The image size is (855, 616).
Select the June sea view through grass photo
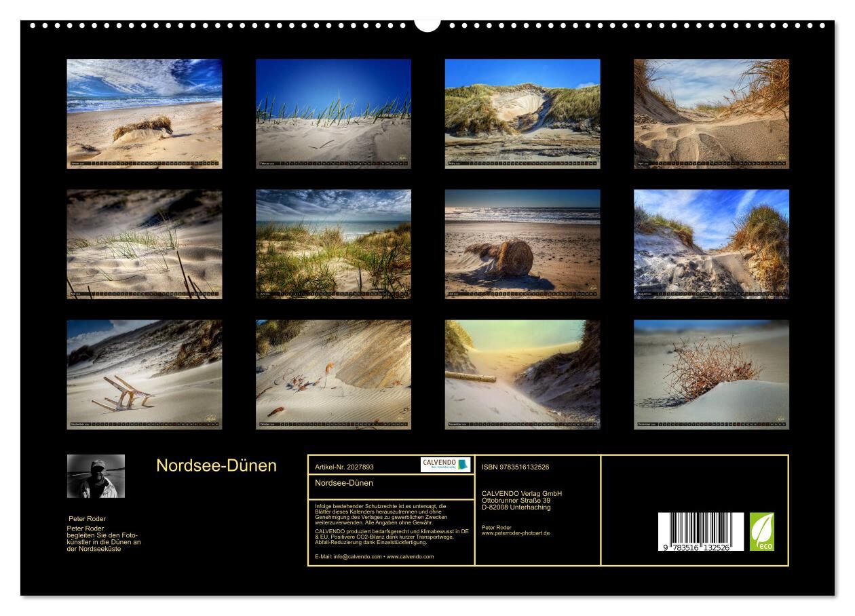(333, 244)
